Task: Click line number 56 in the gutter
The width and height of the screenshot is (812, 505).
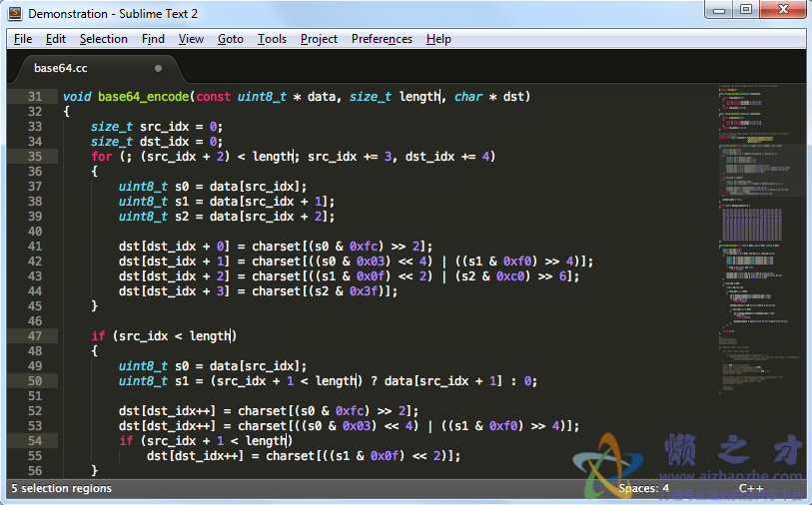Action: (35, 471)
